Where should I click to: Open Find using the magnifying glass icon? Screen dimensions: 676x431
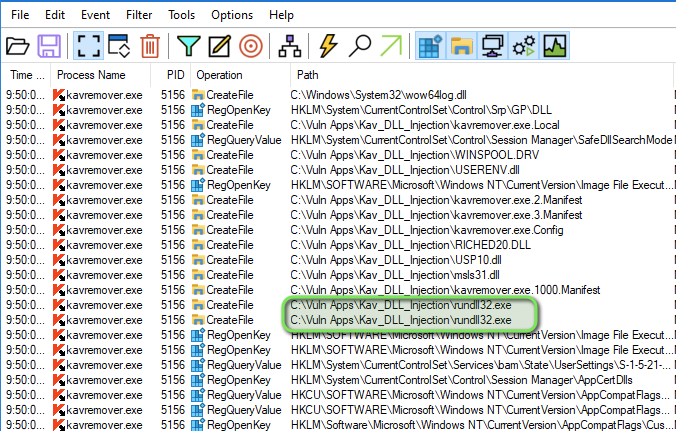coord(360,46)
